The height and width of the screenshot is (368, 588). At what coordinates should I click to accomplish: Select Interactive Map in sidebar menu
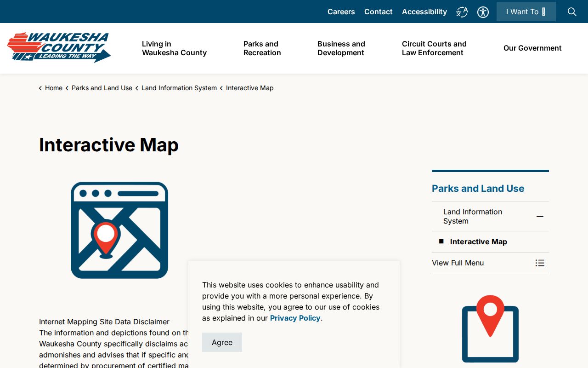[x=478, y=241]
